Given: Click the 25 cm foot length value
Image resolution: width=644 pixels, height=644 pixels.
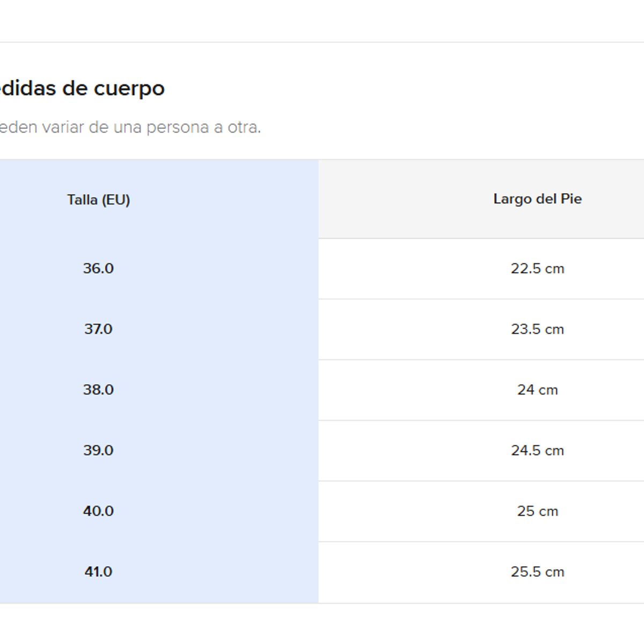Looking at the screenshot, I should (x=537, y=511).
